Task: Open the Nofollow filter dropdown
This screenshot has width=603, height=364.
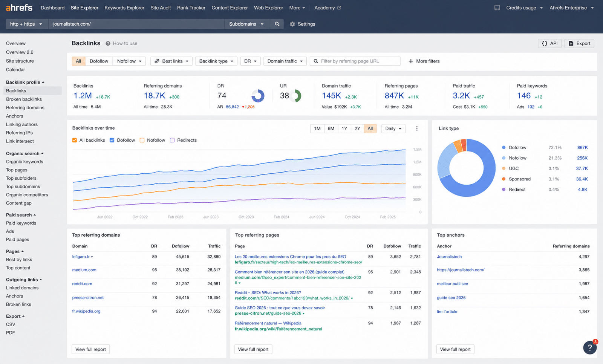Action: [129, 61]
